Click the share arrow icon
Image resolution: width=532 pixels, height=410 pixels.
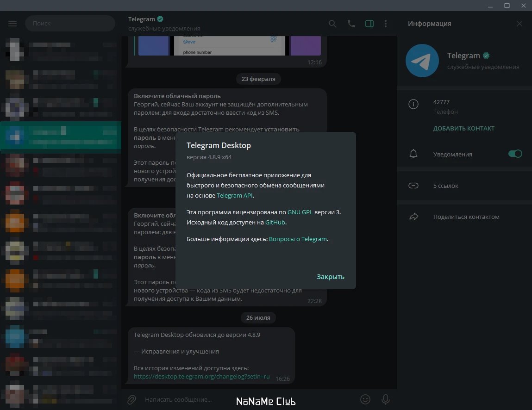click(413, 217)
